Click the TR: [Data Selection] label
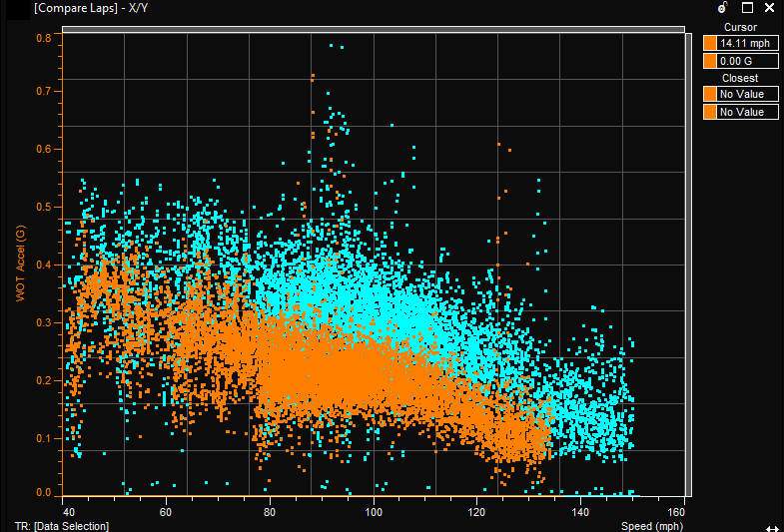The image size is (784, 532). (62, 525)
